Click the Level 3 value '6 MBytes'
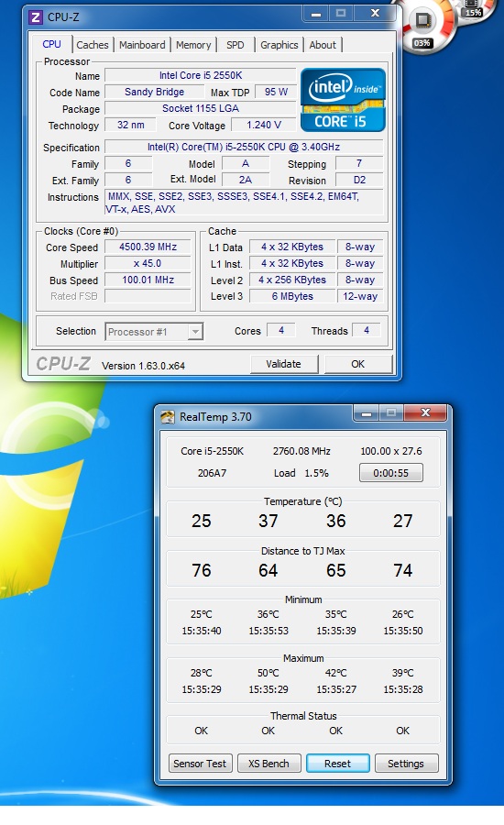 tap(292, 296)
